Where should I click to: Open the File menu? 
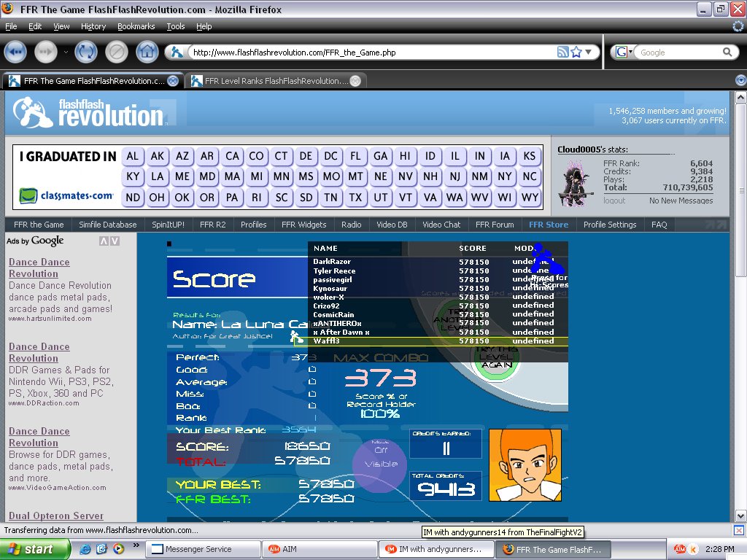(x=11, y=26)
